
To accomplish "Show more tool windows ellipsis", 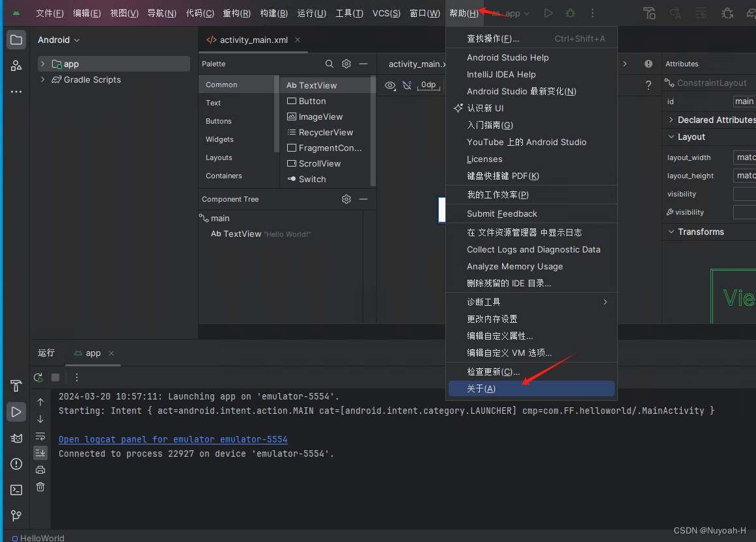I will pyautogui.click(x=16, y=92).
